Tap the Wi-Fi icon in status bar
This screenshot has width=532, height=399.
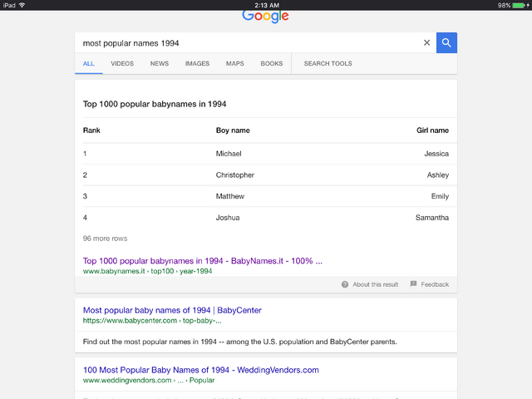22,5
